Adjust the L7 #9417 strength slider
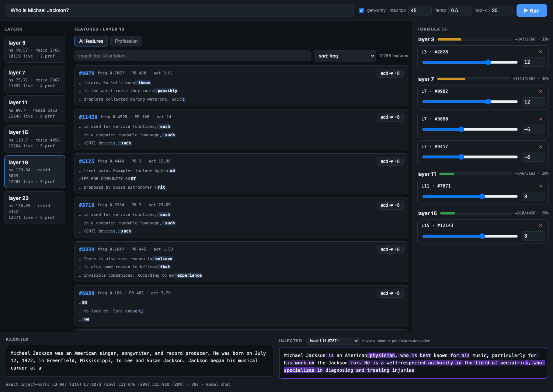Screen dimensions: 553x392 point(470,157)
